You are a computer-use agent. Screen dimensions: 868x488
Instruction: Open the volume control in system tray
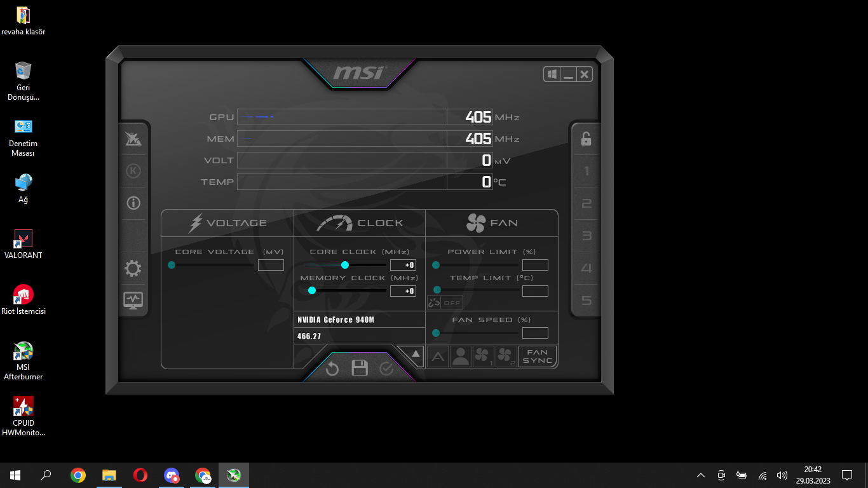pos(782,475)
